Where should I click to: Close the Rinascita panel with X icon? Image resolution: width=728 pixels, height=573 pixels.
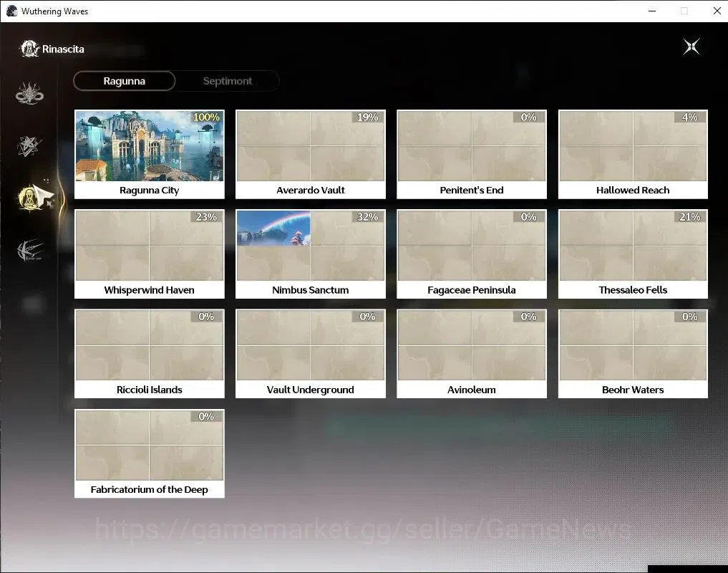pyautogui.click(x=691, y=47)
